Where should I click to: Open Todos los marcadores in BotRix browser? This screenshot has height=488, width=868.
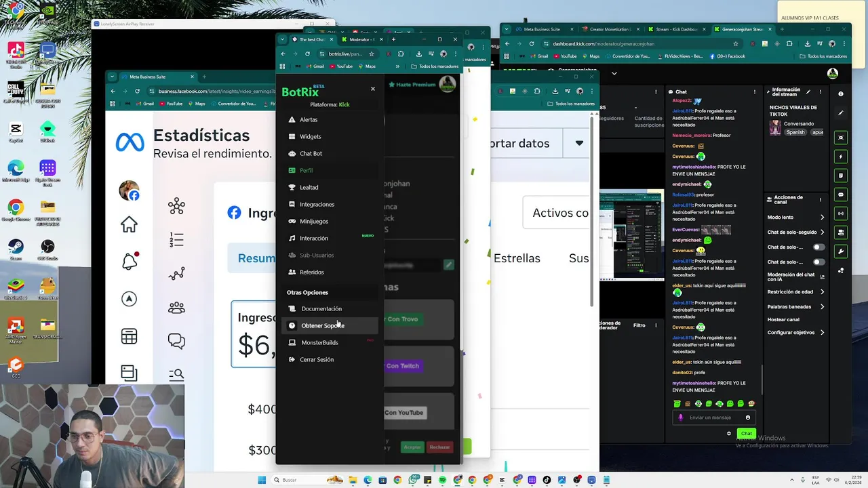pos(433,66)
